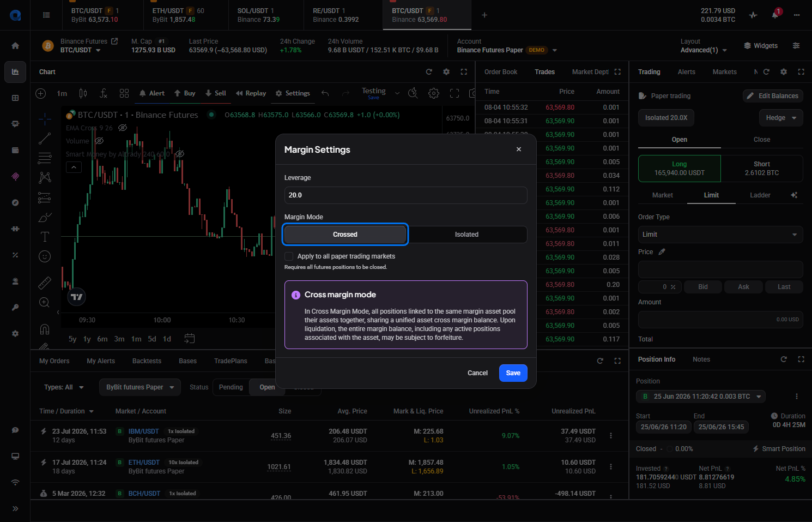The height and width of the screenshot is (522, 812).
Task: Open the Home icon in left sidebar
Action: pos(15,46)
